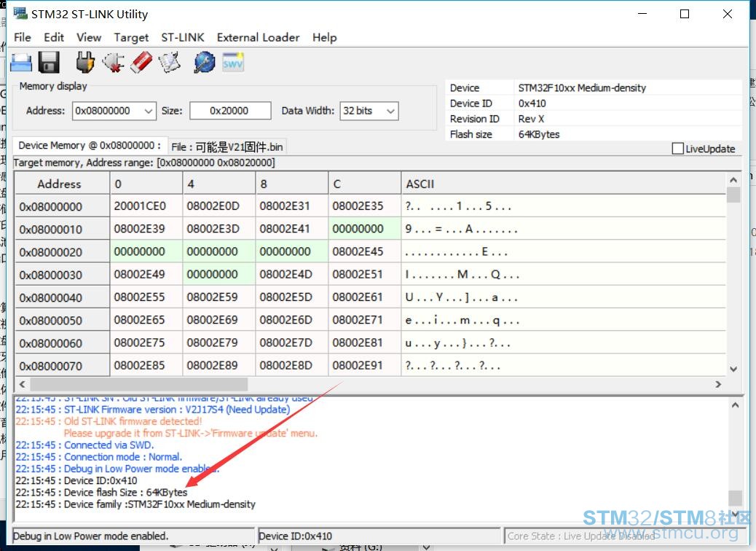Select cell value 08002E41
Screen dimensions: 756x551
pos(292,229)
